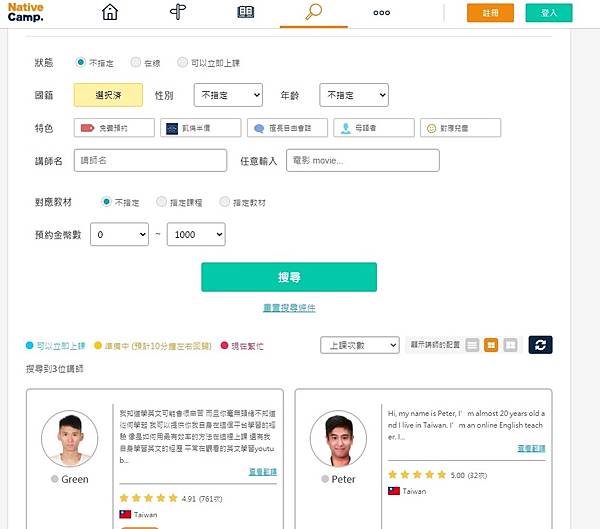Click the Native Camp logo
The image size is (600, 529).
25,12
